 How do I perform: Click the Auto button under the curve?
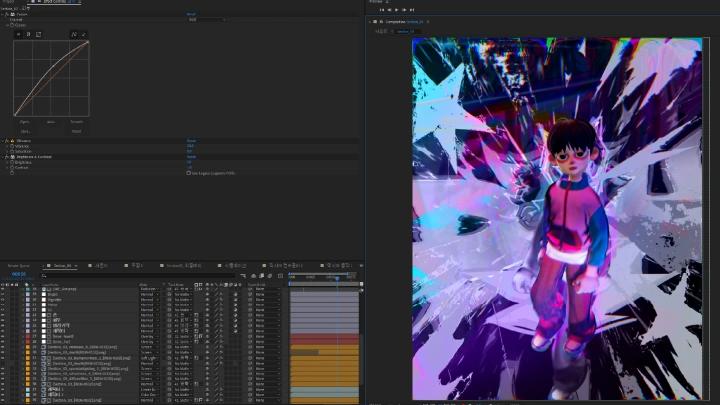pyautogui.click(x=51, y=121)
